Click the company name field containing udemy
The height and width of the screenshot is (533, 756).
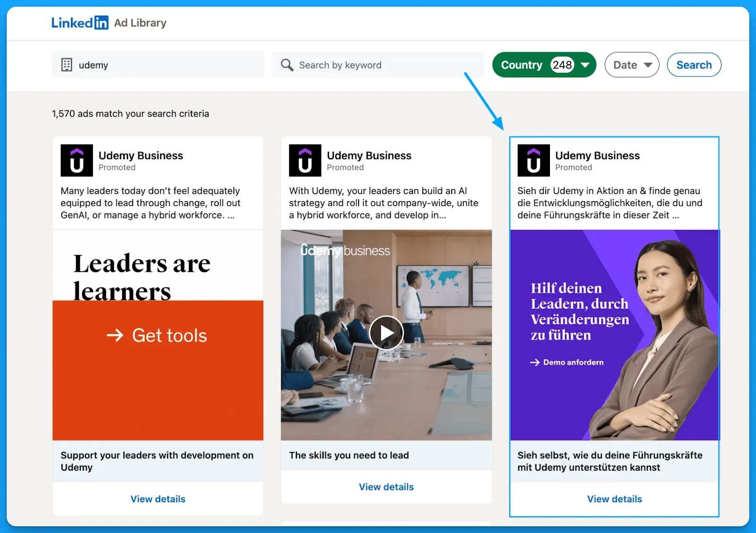point(165,65)
